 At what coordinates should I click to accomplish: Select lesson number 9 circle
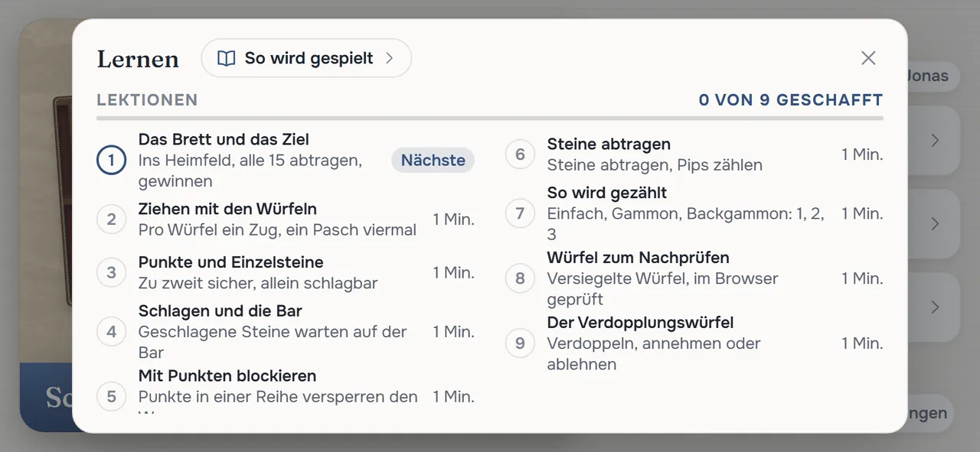click(x=520, y=343)
